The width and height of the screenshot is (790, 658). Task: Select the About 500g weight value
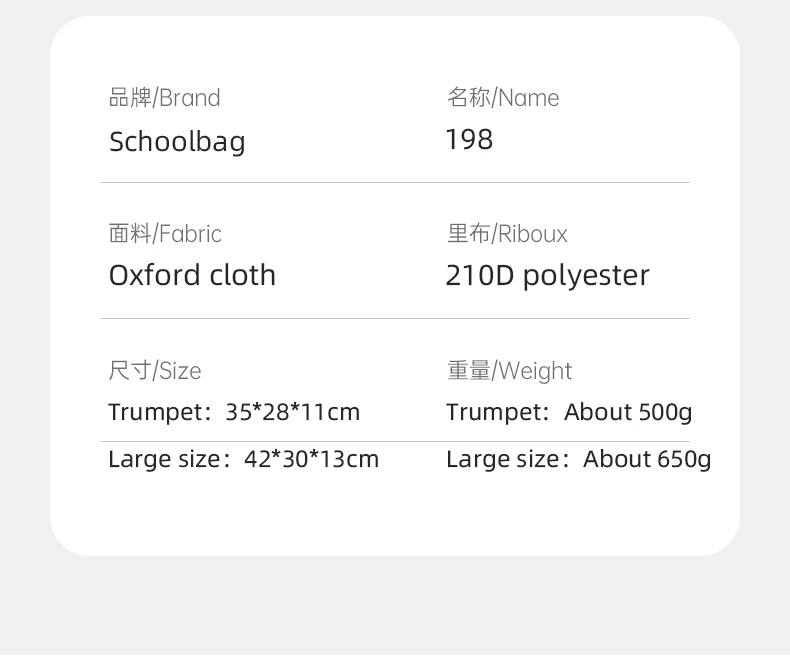[x=628, y=412]
